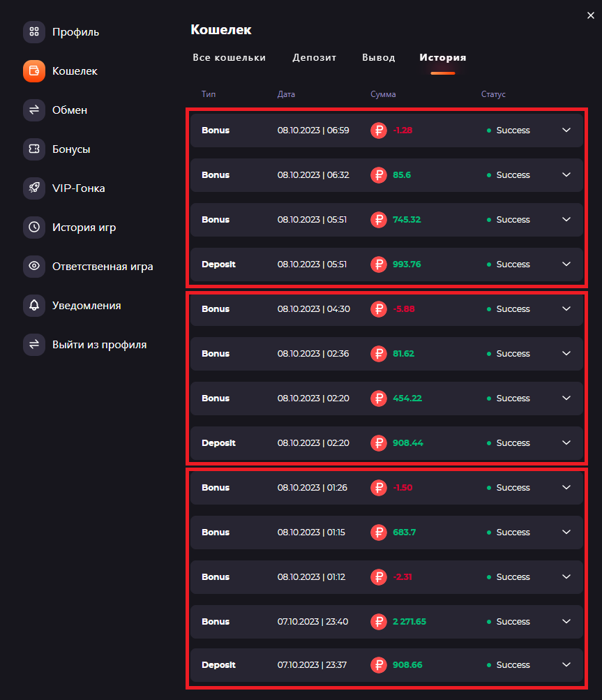Select the История tab
This screenshot has width=602, height=700.
pyautogui.click(x=442, y=58)
